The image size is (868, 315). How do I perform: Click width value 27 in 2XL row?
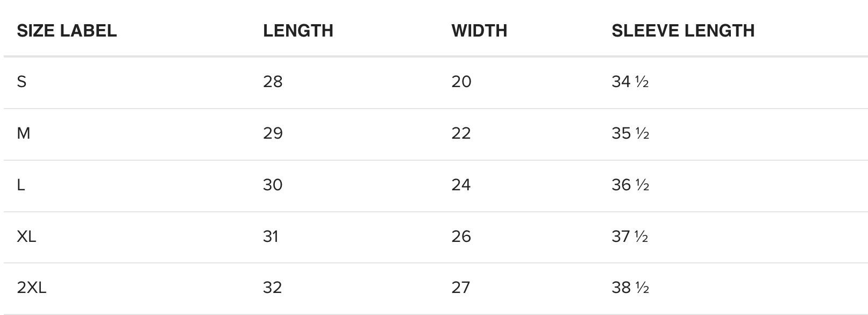pyautogui.click(x=461, y=288)
